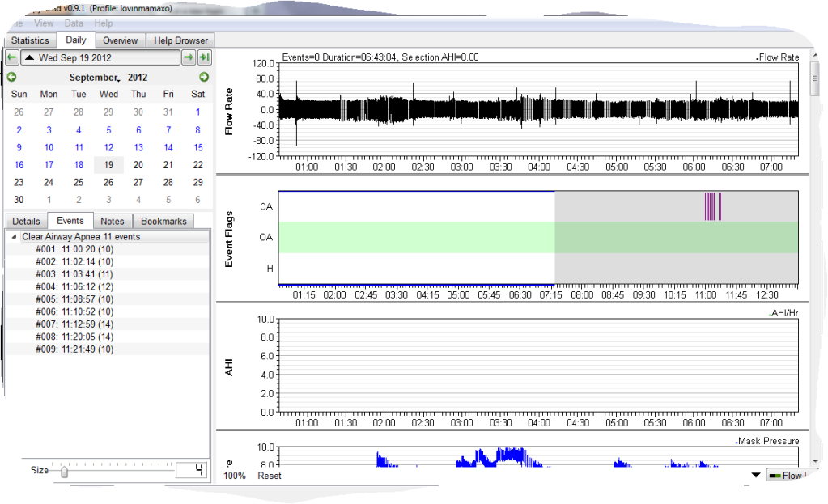This screenshot has width=828, height=504.
Task: Click the purple CA event flags cluster
Action: (x=713, y=206)
